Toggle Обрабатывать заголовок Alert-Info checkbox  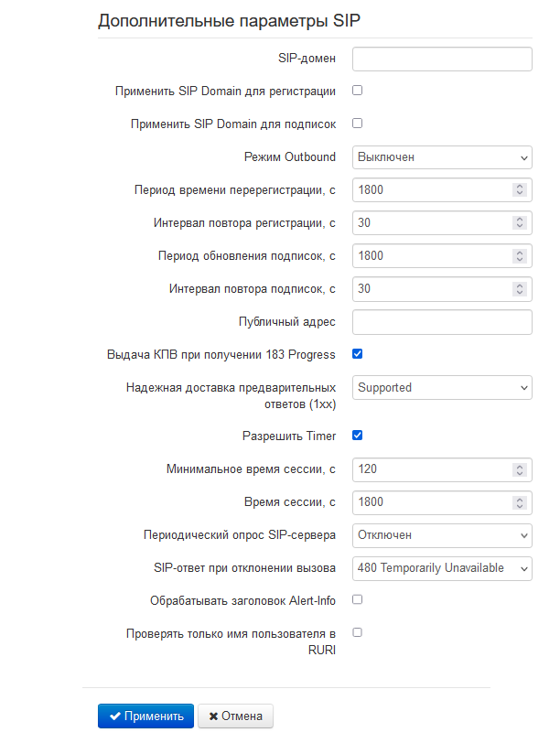pyautogui.click(x=358, y=599)
